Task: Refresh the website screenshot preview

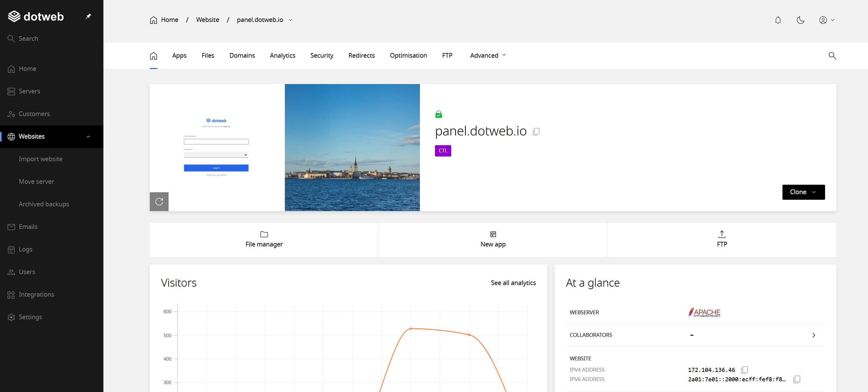Action: point(159,202)
